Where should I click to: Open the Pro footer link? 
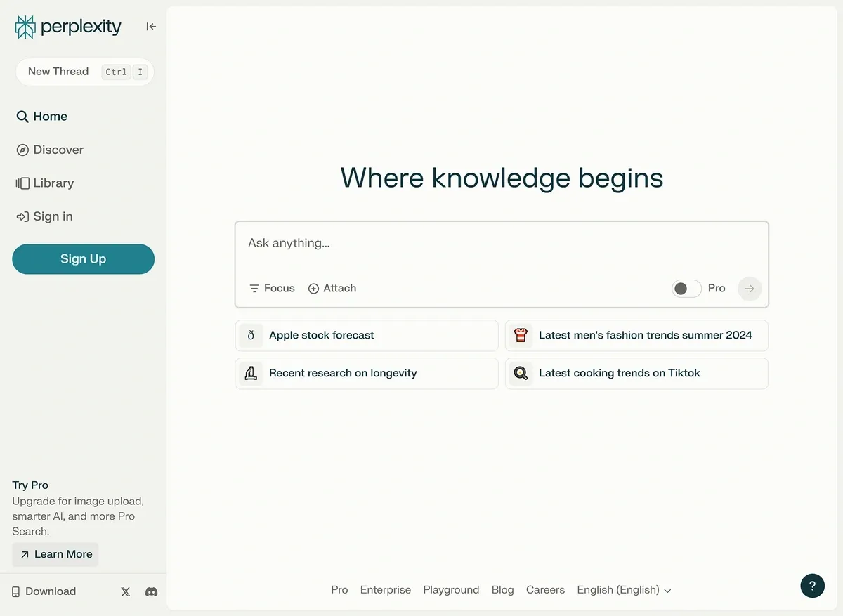339,590
